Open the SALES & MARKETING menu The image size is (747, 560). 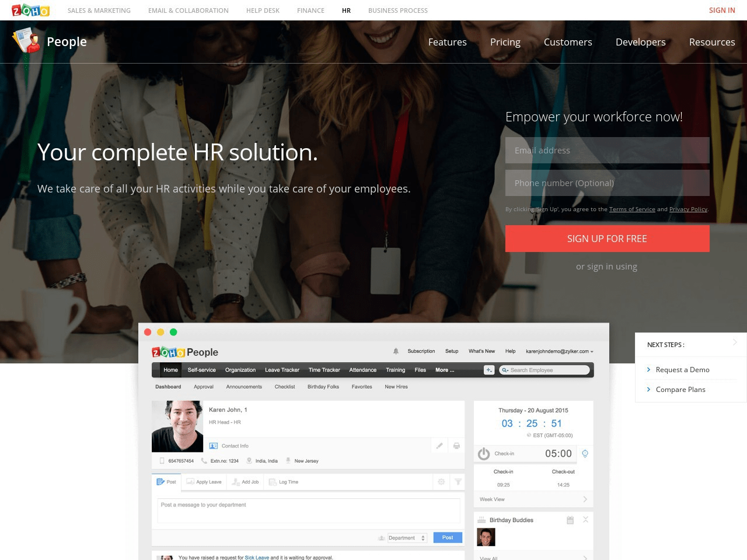pyautogui.click(x=99, y=10)
